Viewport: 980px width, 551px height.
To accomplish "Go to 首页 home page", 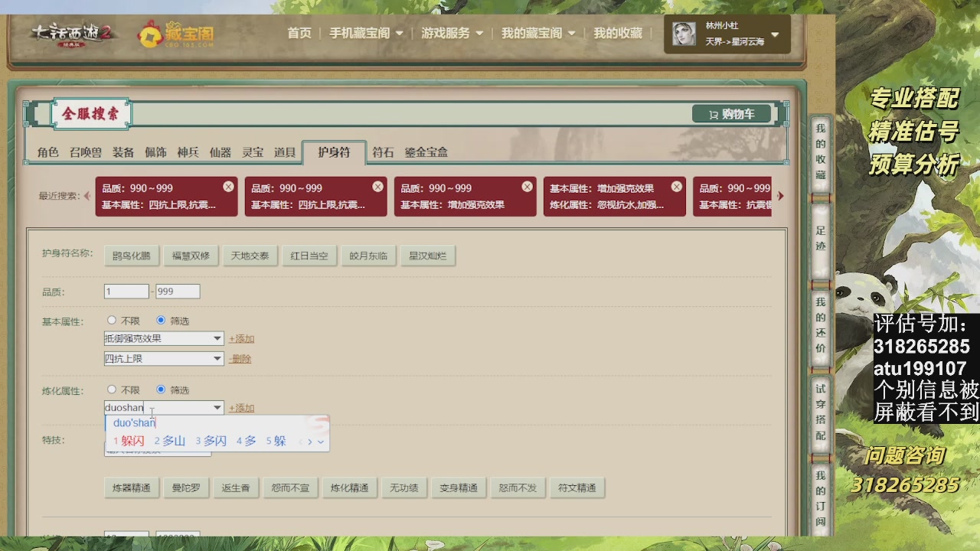I will [x=299, y=33].
